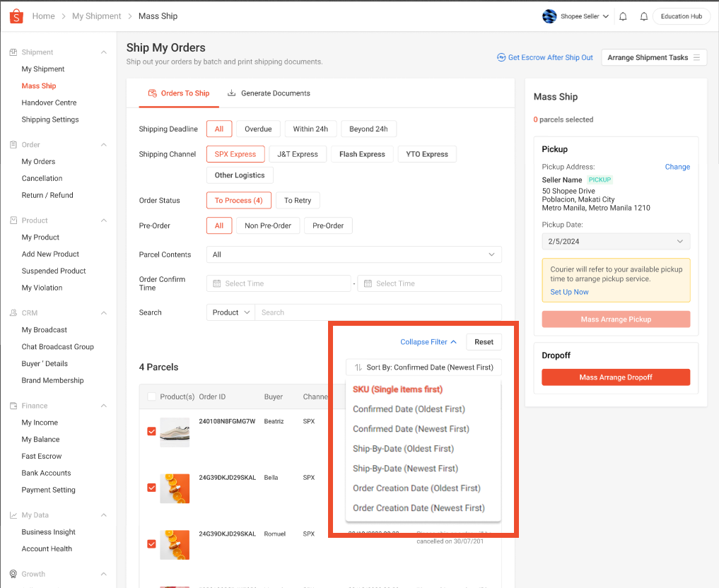Click the download icon on Generate Documents
Image resolution: width=719 pixels, height=588 pixels.
[x=231, y=93]
